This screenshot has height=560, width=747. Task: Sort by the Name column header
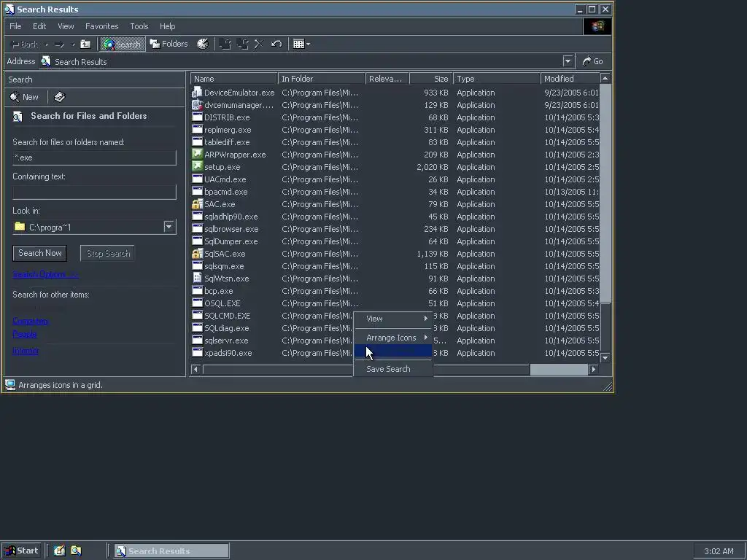[234, 79]
